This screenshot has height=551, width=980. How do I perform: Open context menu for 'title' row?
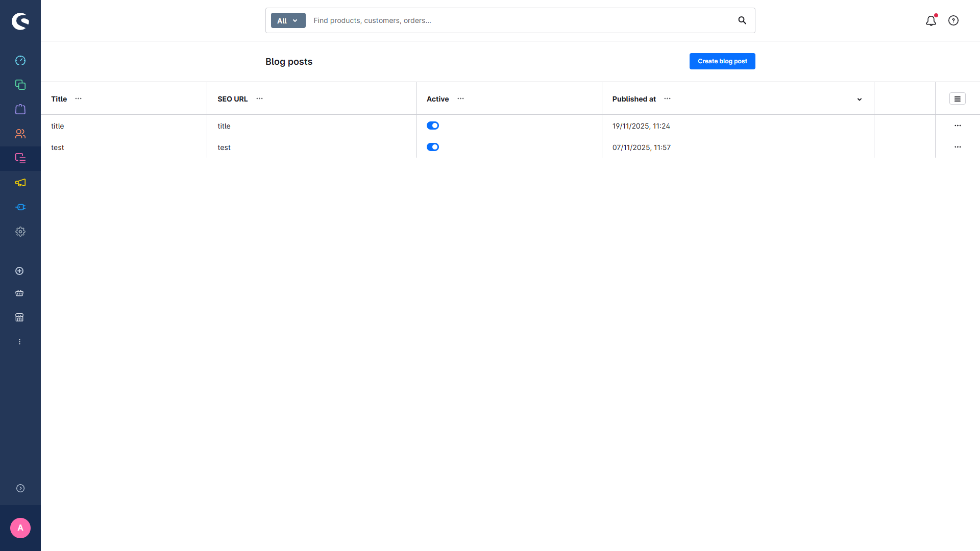pos(957,126)
